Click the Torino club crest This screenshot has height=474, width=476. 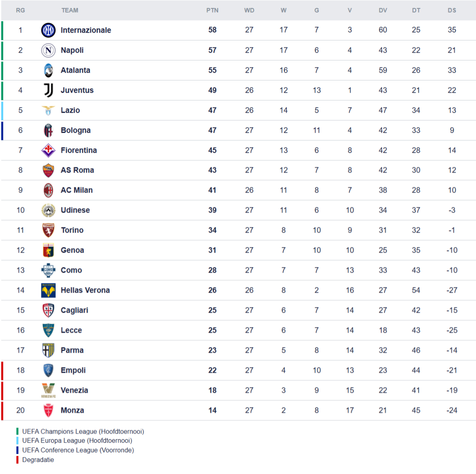point(48,230)
